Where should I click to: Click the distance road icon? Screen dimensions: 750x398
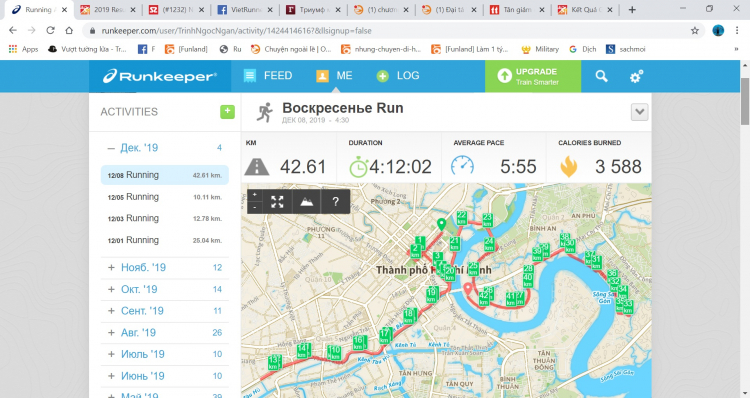tap(257, 167)
